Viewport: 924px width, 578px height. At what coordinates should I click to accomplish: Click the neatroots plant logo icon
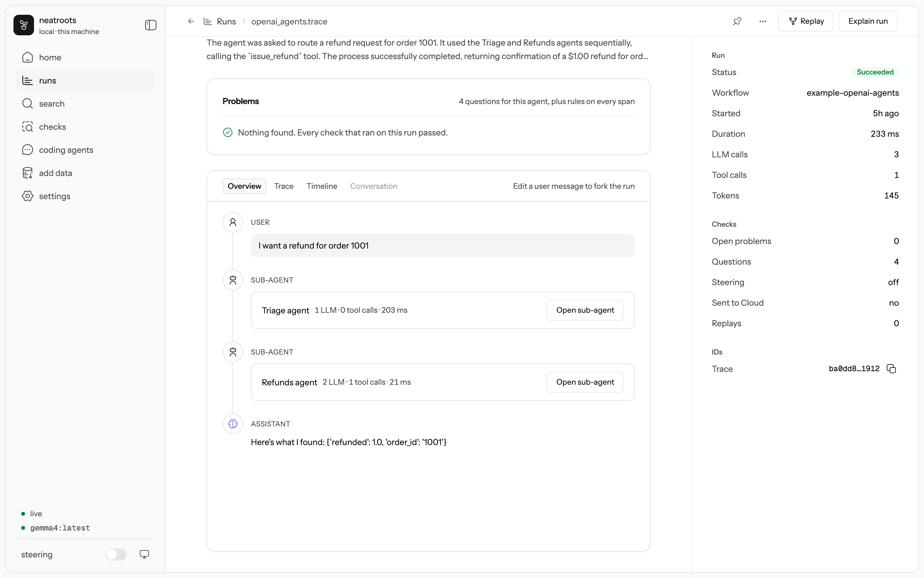(24, 25)
